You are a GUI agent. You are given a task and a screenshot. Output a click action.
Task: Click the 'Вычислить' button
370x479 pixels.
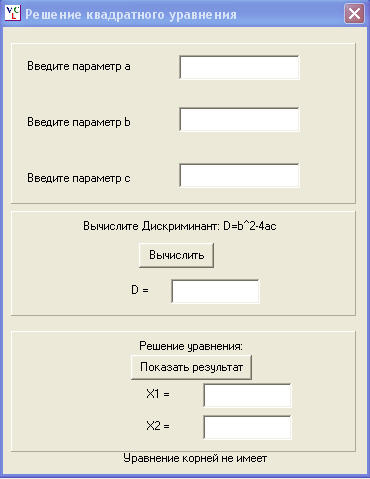pos(176,255)
